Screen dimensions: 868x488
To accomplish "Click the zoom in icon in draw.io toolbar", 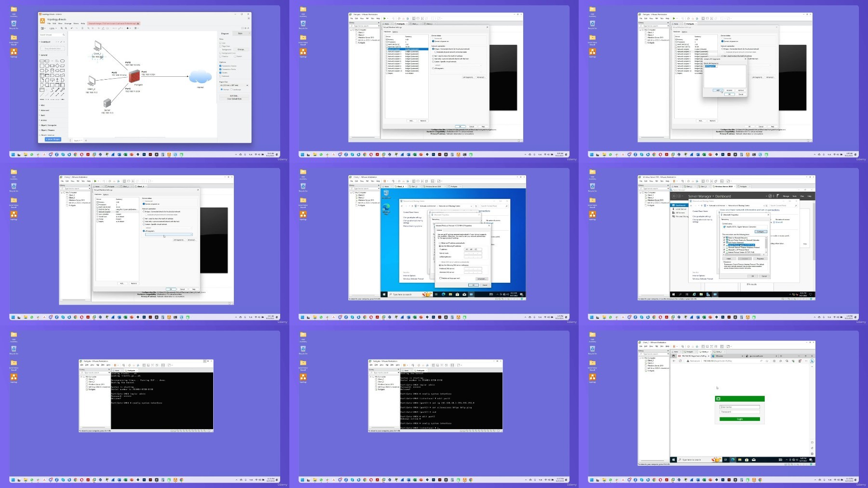I will coord(62,28).
